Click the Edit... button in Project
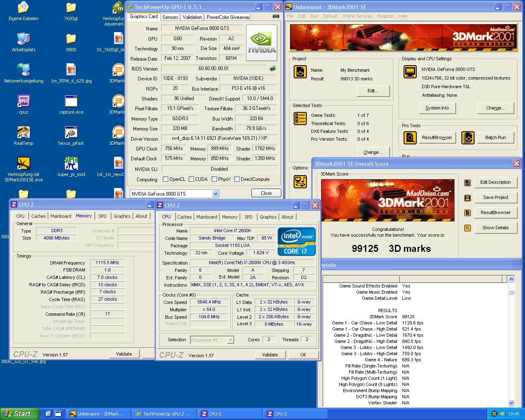Viewport: 525px width, 420px height. [372, 91]
